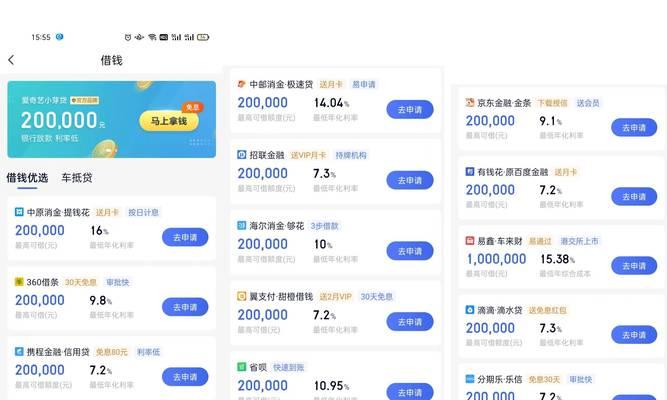Tap the 3步借款 tag

click(324, 226)
